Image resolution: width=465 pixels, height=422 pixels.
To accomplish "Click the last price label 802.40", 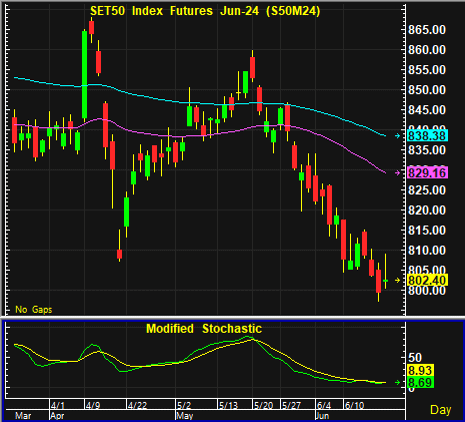I will [x=427, y=281].
